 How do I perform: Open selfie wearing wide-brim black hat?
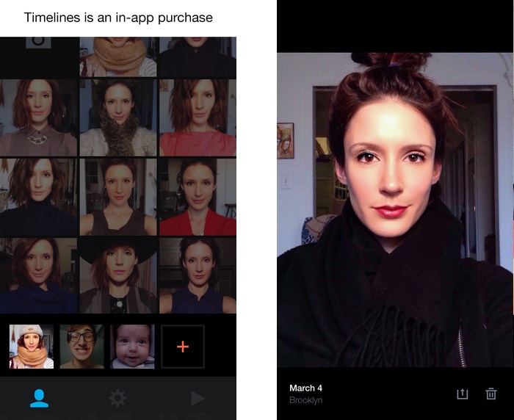[118, 275]
